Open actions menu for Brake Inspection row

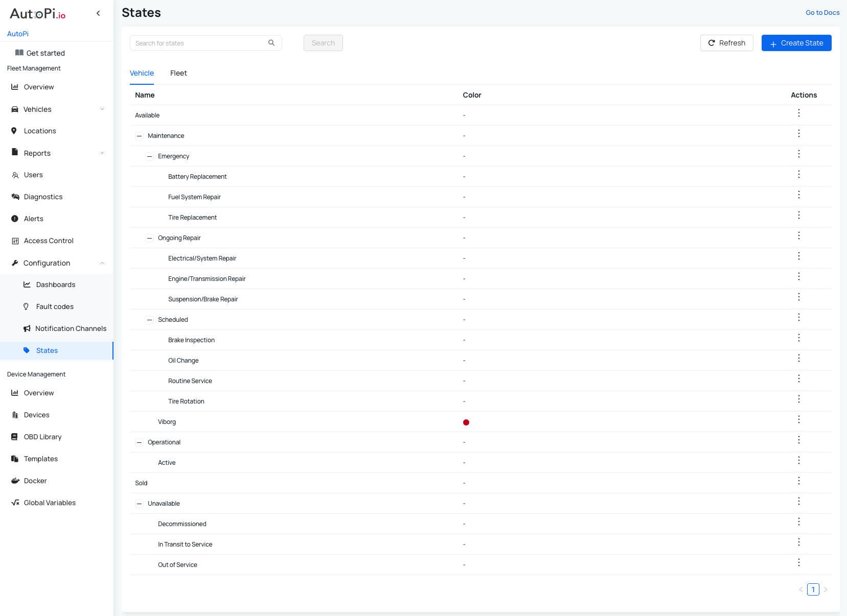799,338
